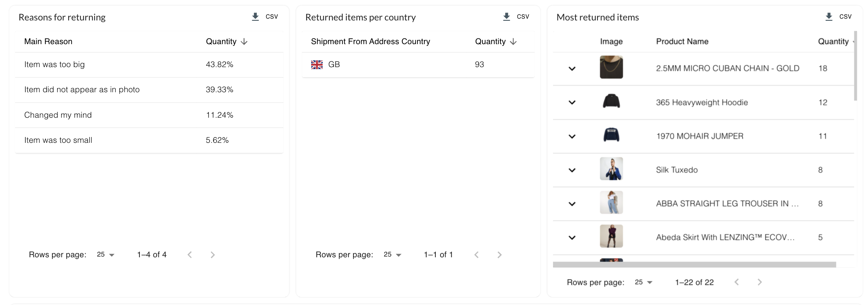The height and width of the screenshot is (305, 868).
Task: Sort reasons by Quantity arrow
Action: pos(244,42)
